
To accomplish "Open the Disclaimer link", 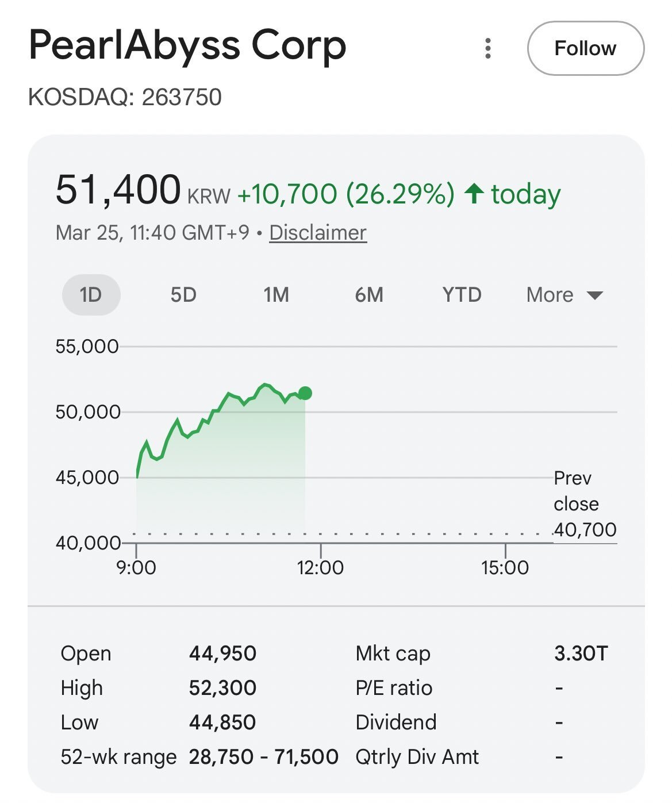I will pyautogui.click(x=318, y=233).
